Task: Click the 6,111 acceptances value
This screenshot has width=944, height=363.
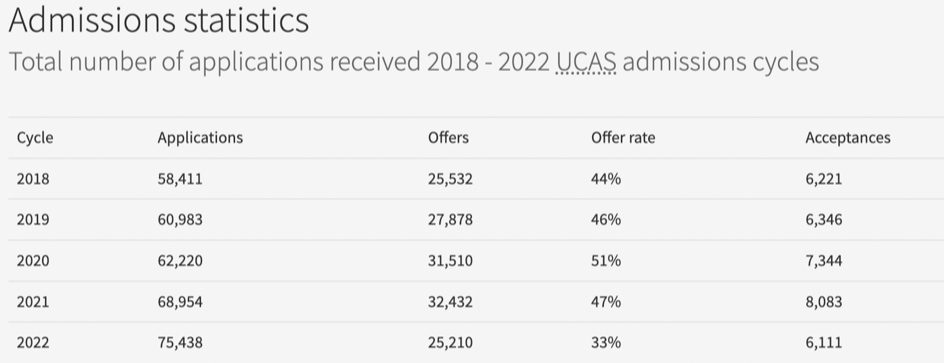Action: pos(824,343)
